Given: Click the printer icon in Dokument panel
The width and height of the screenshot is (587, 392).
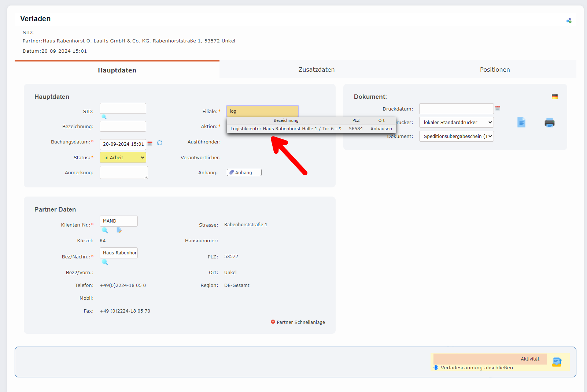Looking at the screenshot, I should [549, 123].
